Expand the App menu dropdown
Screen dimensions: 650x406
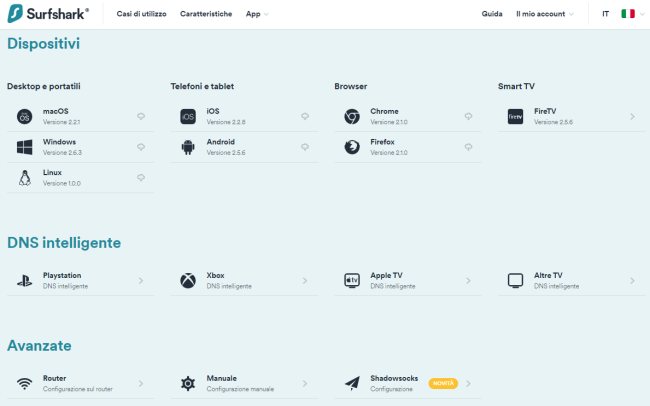pyautogui.click(x=257, y=14)
